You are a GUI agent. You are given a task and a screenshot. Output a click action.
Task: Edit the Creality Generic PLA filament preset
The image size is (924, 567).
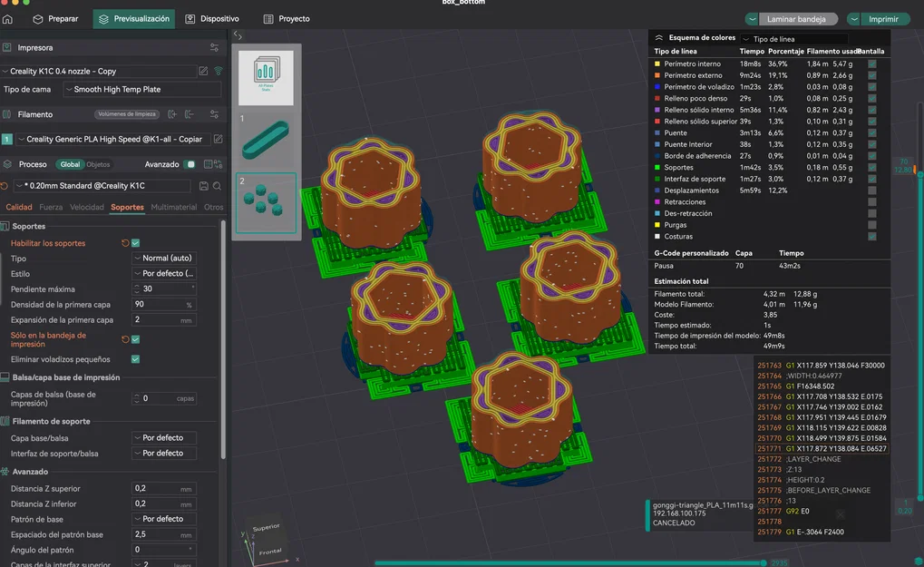218,139
